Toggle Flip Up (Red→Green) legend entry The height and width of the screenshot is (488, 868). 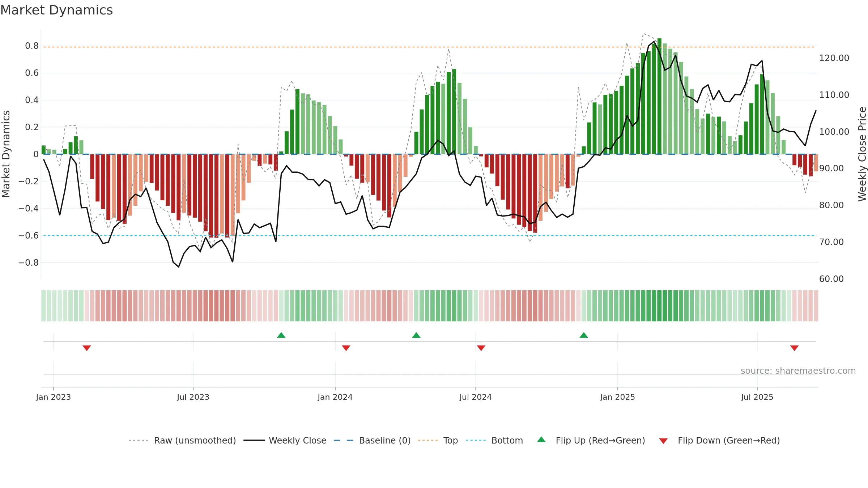591,440
